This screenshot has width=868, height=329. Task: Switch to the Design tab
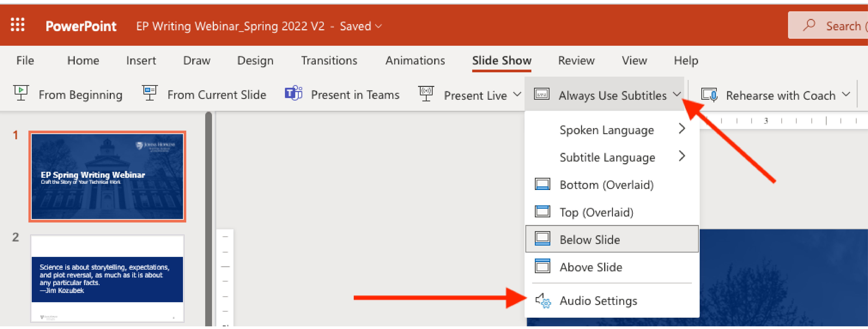pyautogui.click(x=255, y=61)
